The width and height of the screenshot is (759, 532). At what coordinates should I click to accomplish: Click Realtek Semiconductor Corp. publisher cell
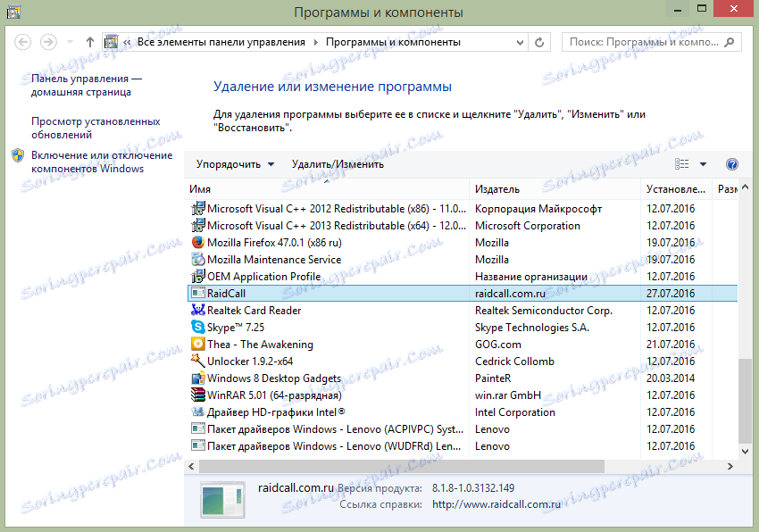pyautogui.click(x=544, y=311)
